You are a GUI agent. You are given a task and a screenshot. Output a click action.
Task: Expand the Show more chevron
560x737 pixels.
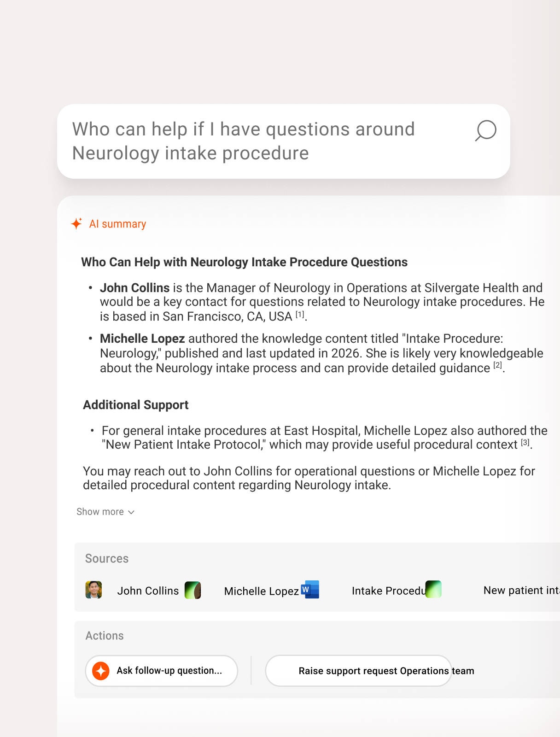[131, 512]
